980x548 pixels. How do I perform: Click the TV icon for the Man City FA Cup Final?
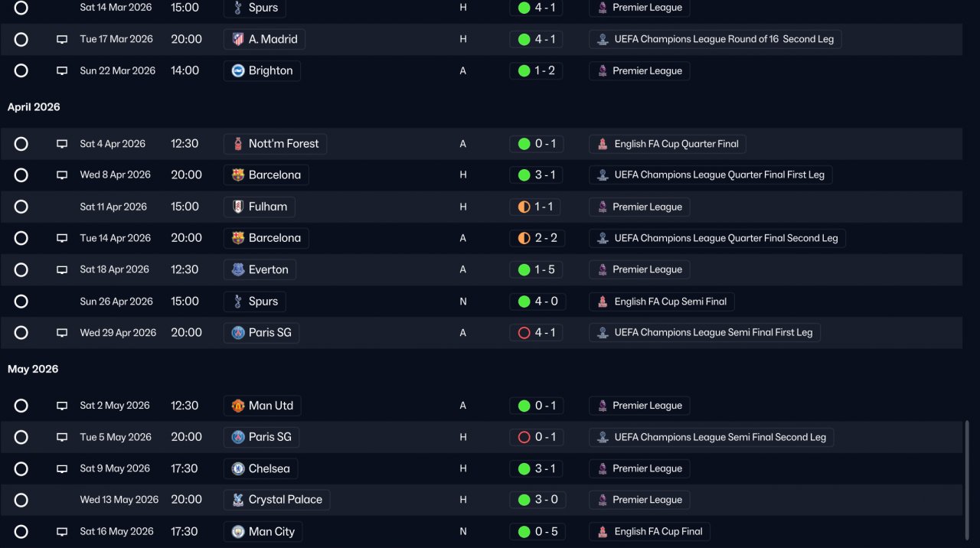click(62, 532)
